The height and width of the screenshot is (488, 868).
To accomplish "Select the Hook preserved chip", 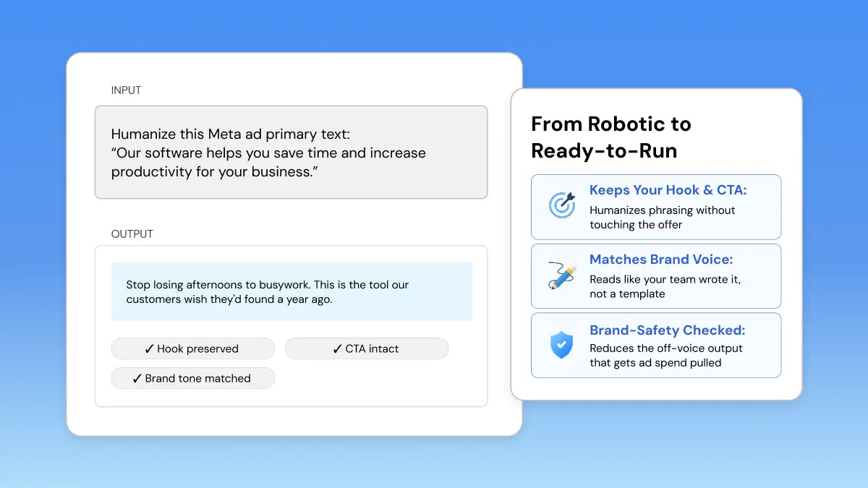I will [192, 348].
